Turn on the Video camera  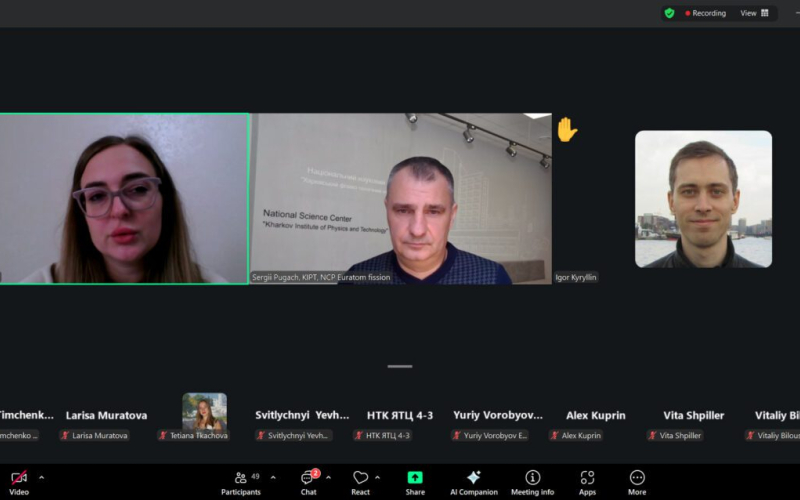19,481
